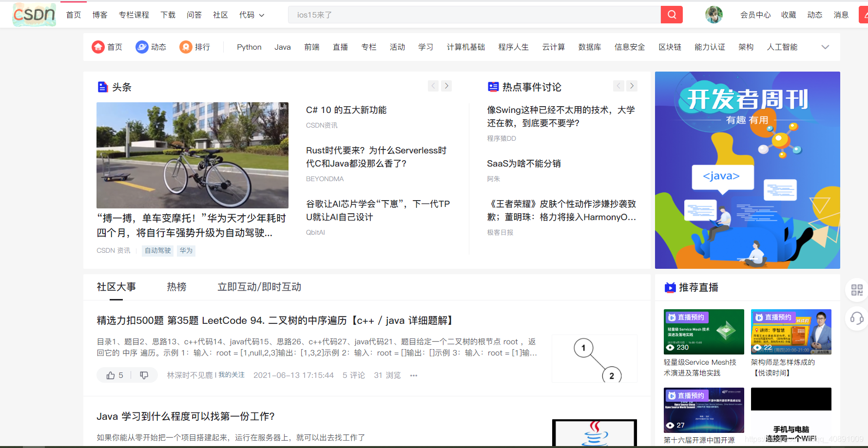Select the 云计算 category

pyautogui.click(x=554, y=47)
